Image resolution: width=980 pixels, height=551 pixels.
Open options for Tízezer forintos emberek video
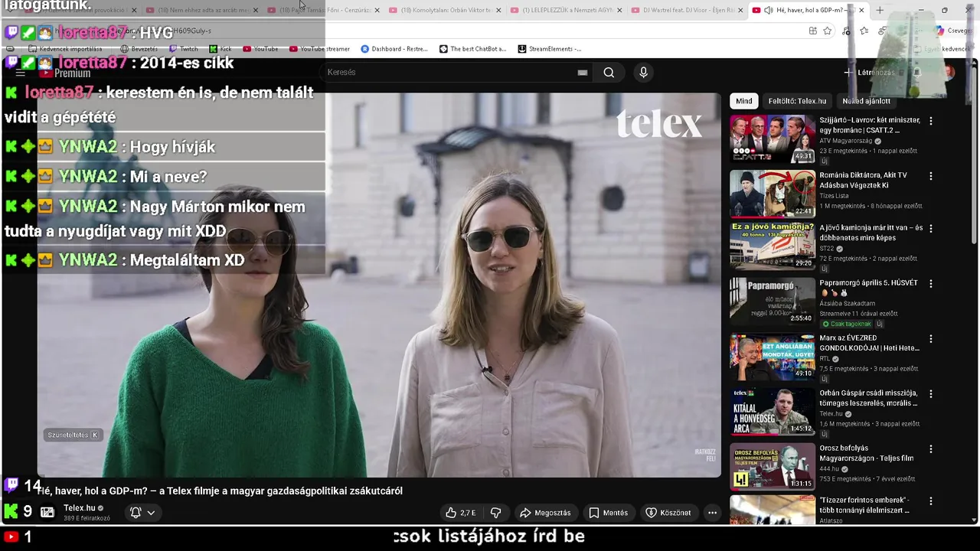coord(931,500)
